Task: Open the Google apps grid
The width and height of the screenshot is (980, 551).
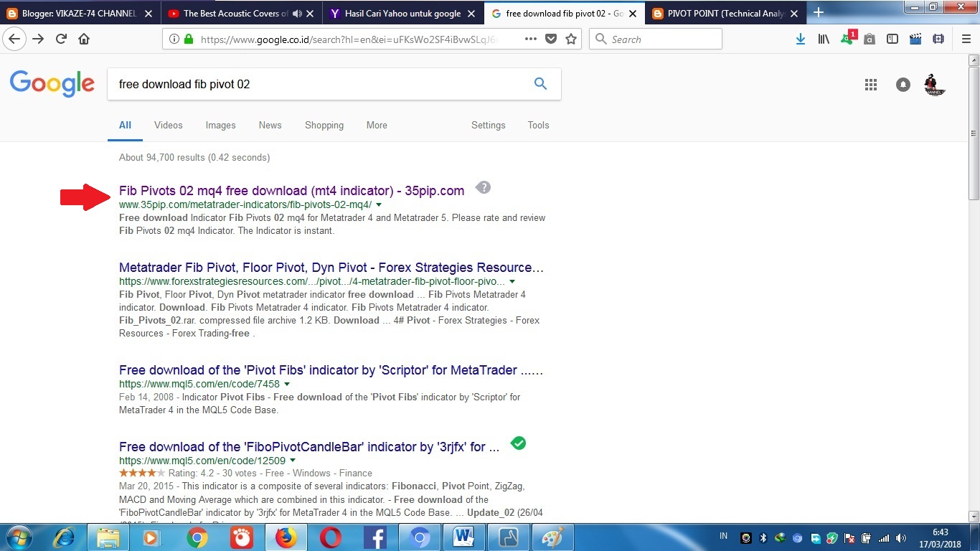Action: click(x=871, y=85)
